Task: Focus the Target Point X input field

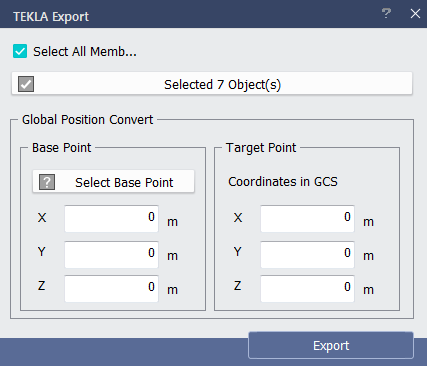Action: click(x=307, y=219)
